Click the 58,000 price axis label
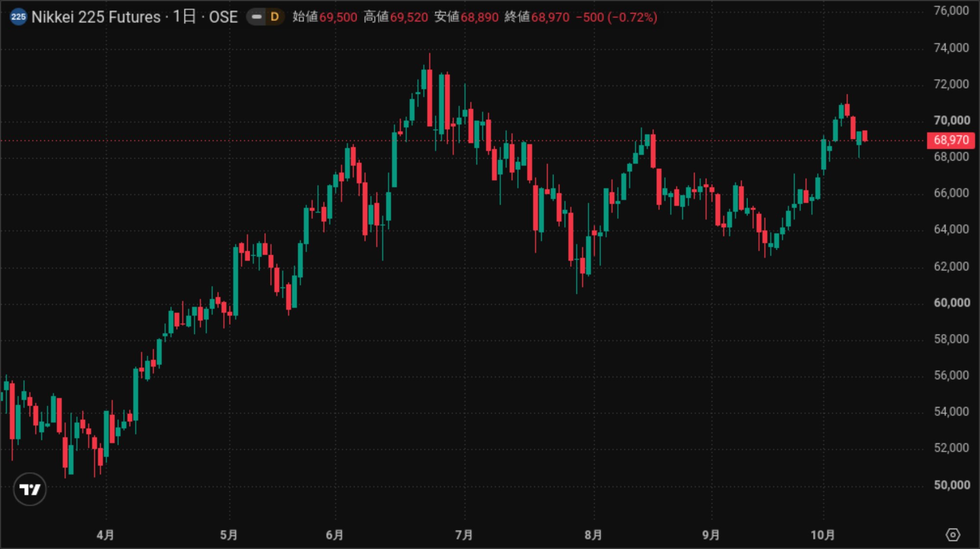Viewport: 980px width, 549px height. pyautogui.click(x=951, y=339)
